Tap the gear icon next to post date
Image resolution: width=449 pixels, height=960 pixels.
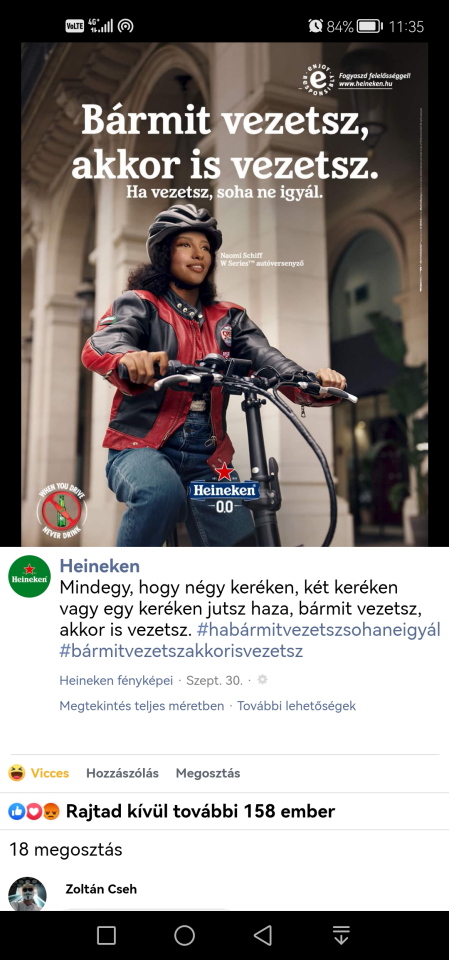coord(263,680)
